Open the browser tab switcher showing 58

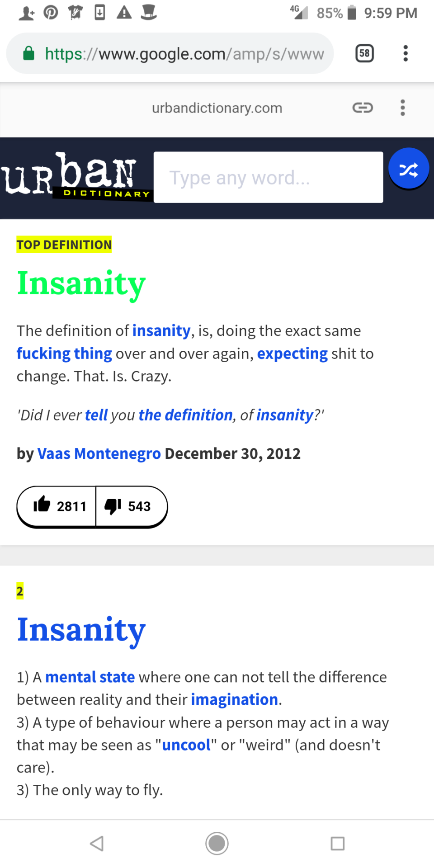coord(364,53)
